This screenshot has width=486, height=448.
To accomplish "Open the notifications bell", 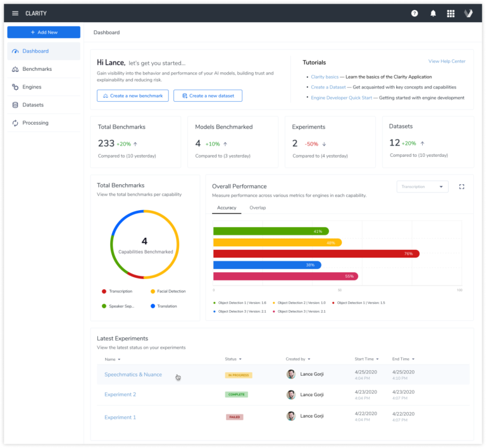I will click(x=433, y=13).
